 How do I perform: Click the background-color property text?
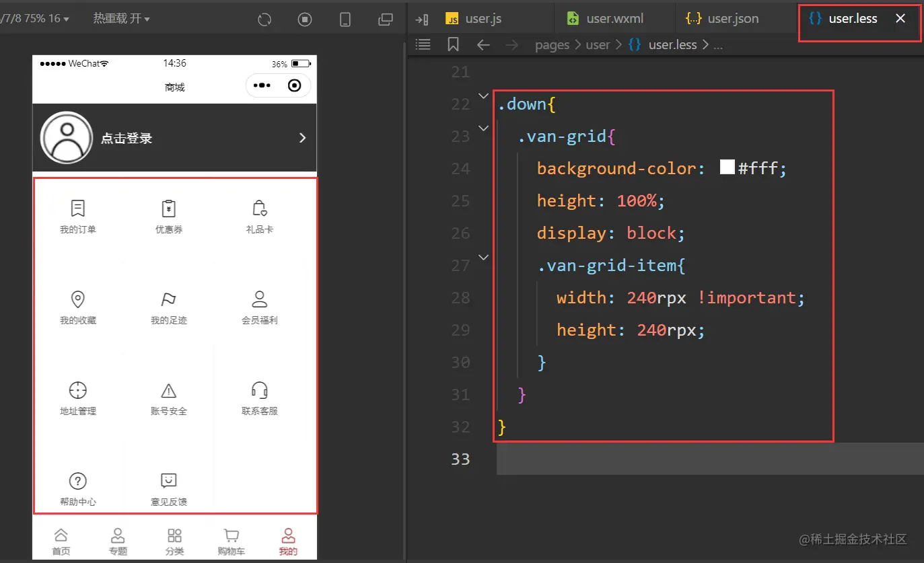pos(616,168)
